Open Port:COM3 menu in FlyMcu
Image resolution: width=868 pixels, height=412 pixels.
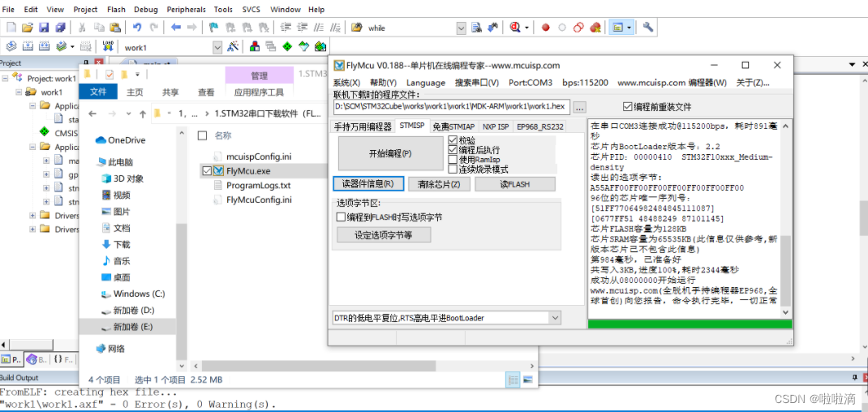click(x=531, y=83)
